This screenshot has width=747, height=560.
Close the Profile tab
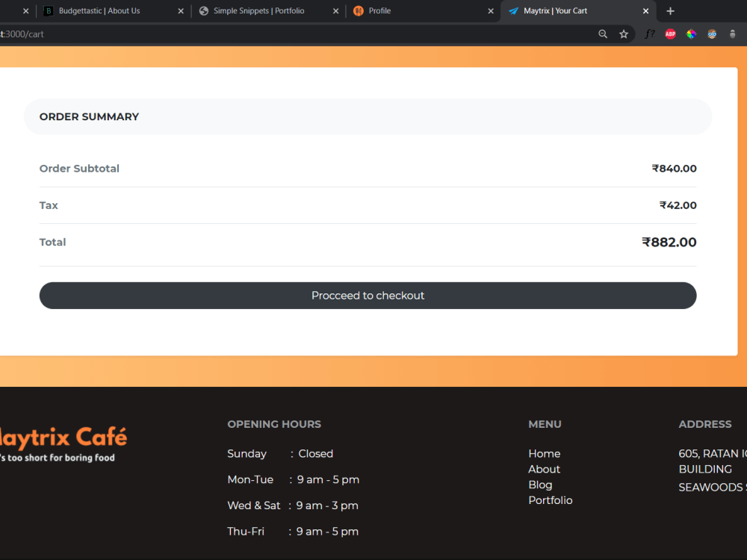(x=491, y=11)
